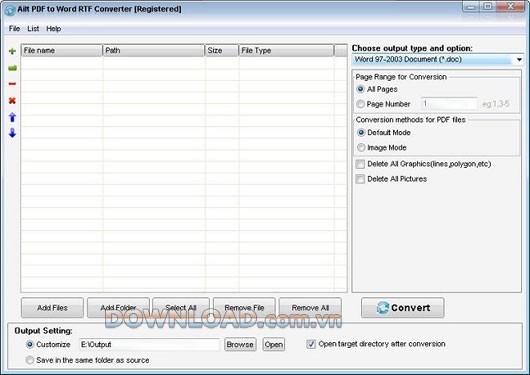The height and width of the screenshot is (375, 530).
Task: Sort by the Path column header
Action: tap(153, 50)
